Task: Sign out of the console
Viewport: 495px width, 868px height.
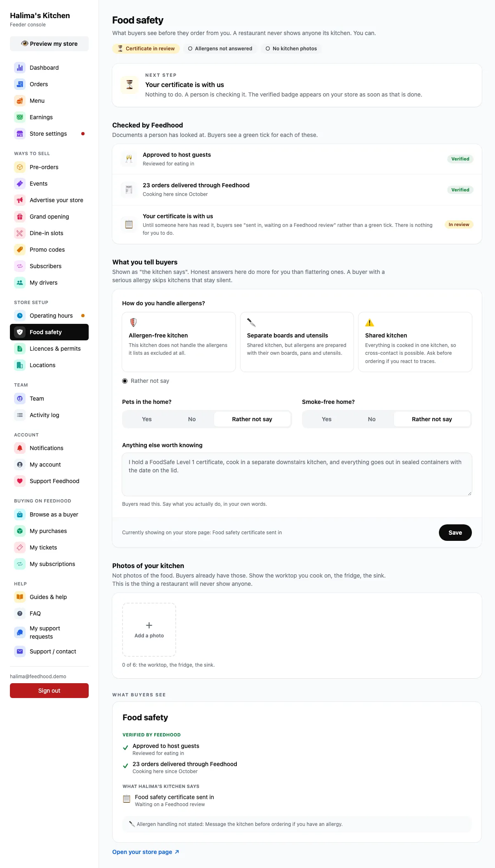Action: pos(49,691)
